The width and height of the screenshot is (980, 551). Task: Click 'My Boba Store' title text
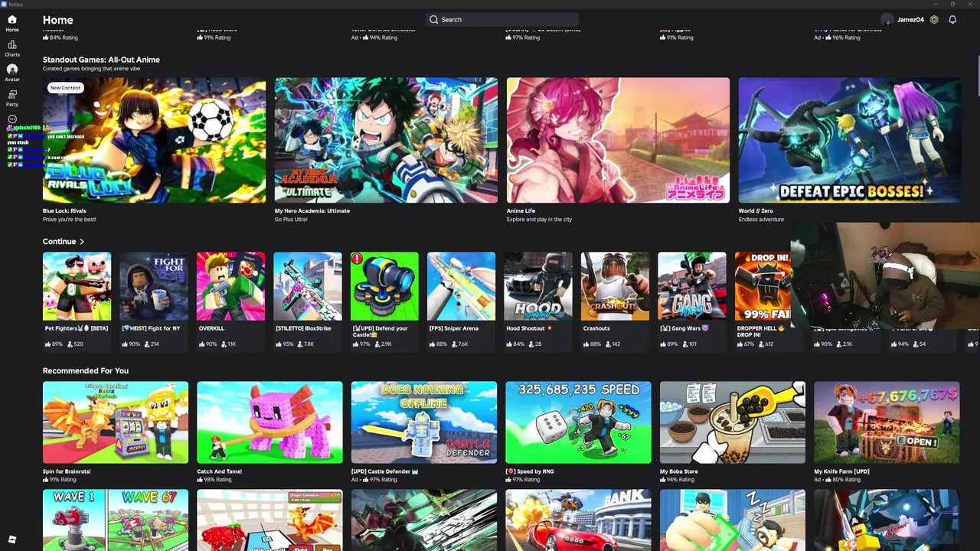tap(681, 471)
